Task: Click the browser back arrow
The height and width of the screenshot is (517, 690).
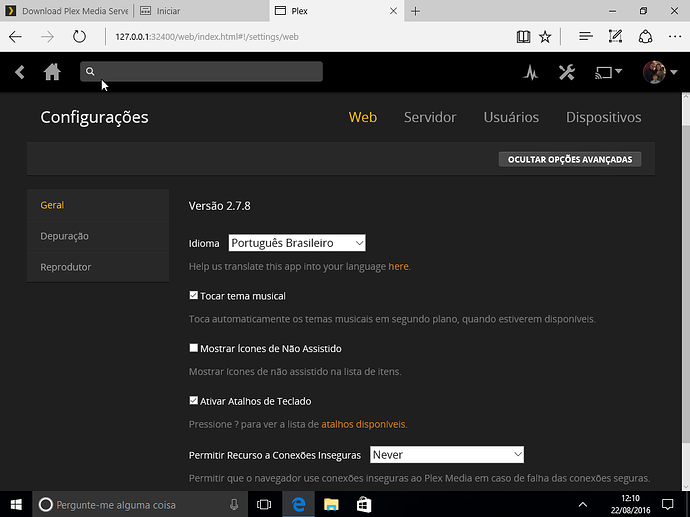Action: coord(15,37)
